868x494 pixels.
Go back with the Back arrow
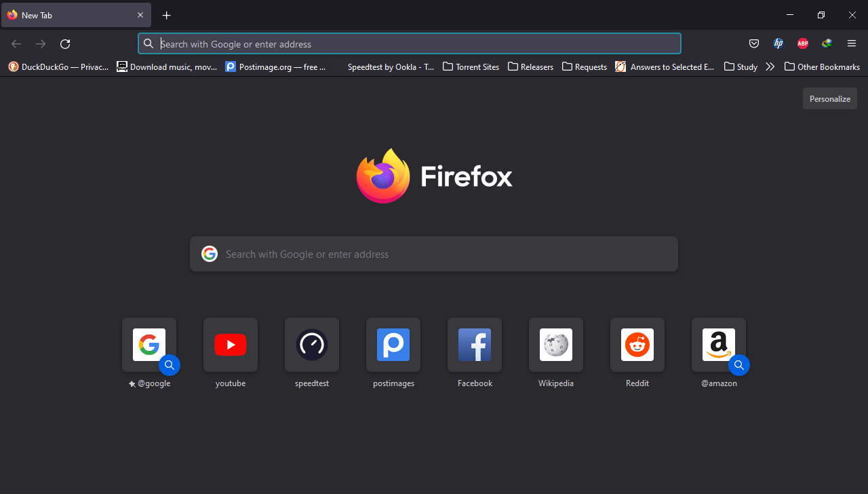16,44
